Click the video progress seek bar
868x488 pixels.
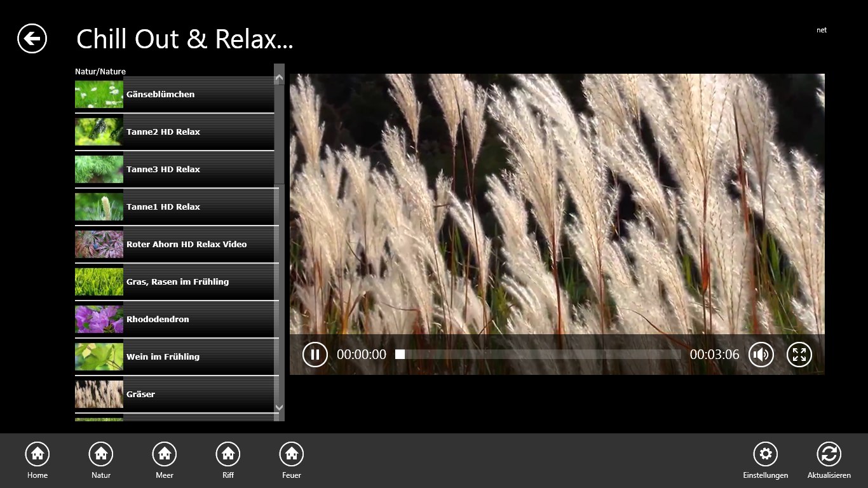(540, 355)
